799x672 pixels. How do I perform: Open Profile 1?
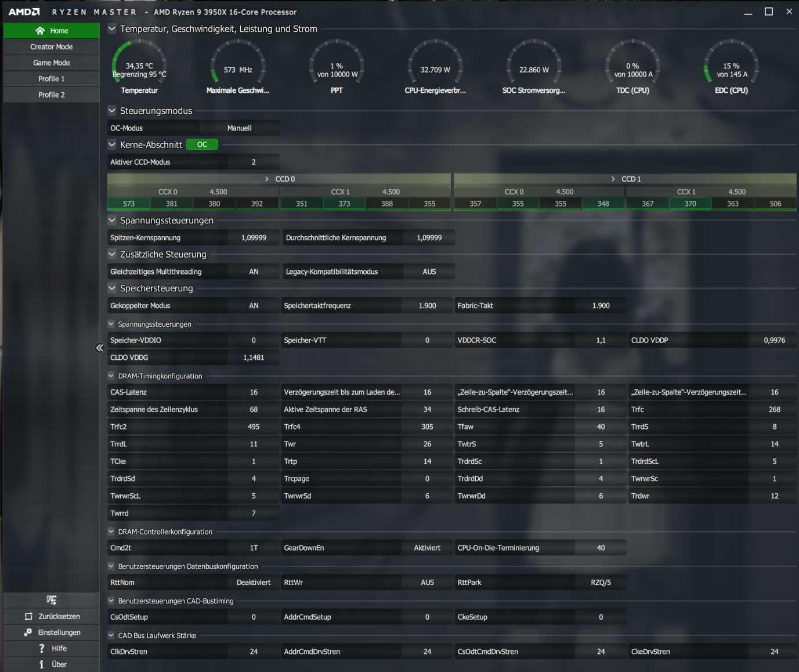pos(52,79)
